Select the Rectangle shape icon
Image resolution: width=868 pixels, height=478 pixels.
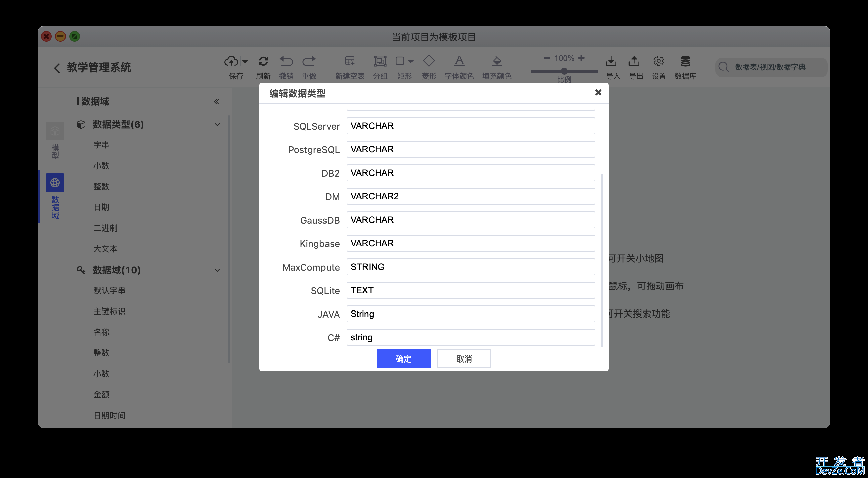(x=400, y=61)
